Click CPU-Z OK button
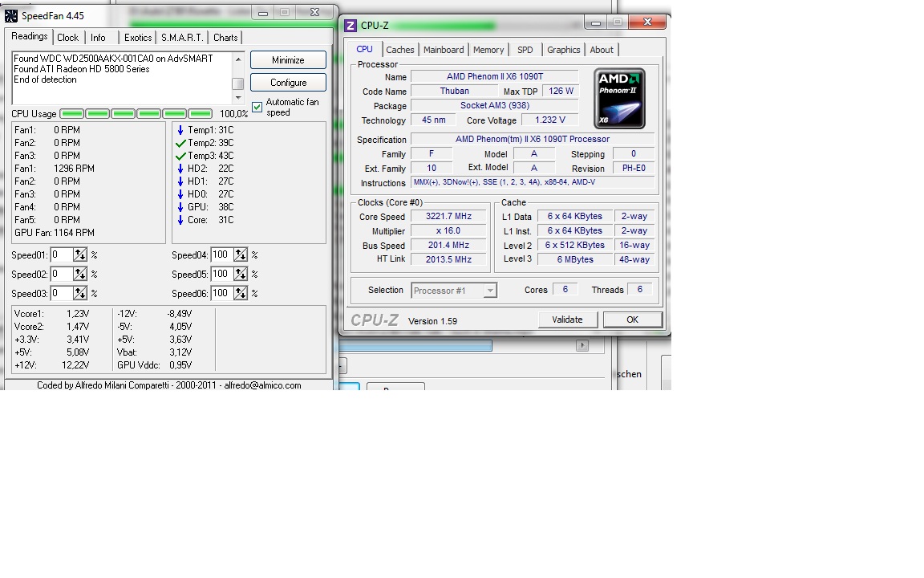The image size is (924, 578). point(632,320)
